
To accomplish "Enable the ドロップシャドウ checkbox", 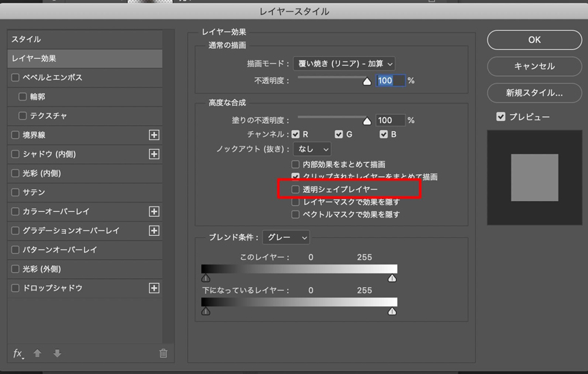I will (x=15, y=288).
